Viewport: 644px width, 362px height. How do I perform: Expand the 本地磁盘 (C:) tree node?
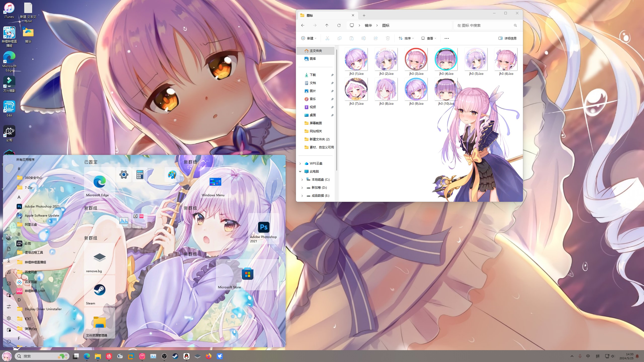pyautogui.click(x=302, y=180)
